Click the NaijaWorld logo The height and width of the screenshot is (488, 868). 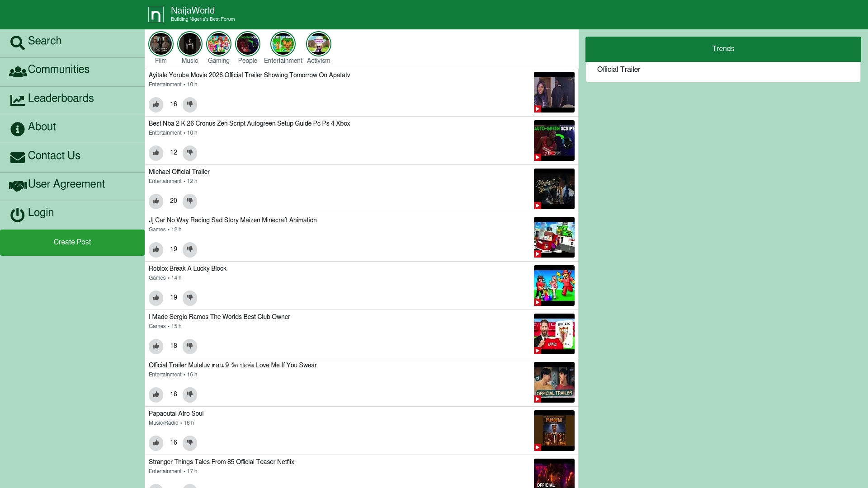coord(156,14)
